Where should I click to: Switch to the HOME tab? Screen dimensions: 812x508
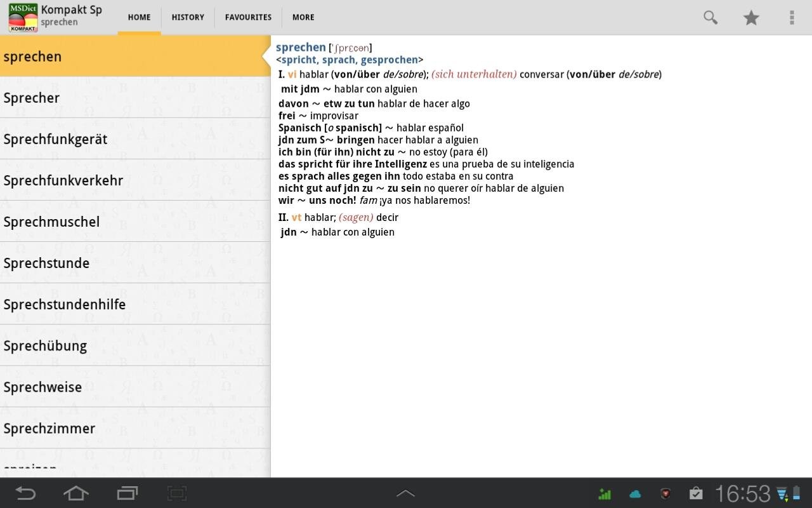[x=139, y=17]
